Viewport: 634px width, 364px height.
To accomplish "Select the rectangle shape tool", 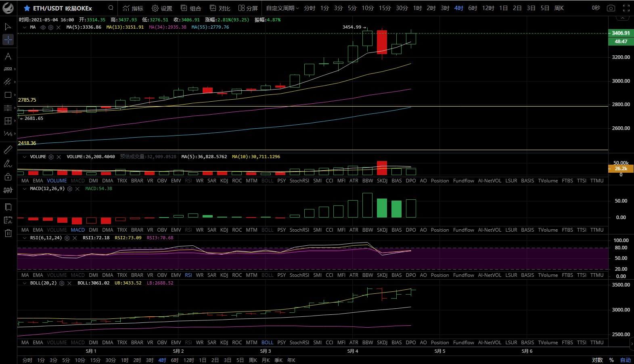I will pyautogui.click(x=8, y=95).
